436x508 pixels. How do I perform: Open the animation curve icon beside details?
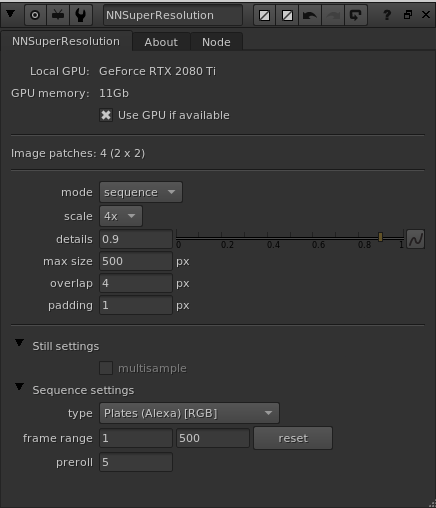click(x=416, y=239)
